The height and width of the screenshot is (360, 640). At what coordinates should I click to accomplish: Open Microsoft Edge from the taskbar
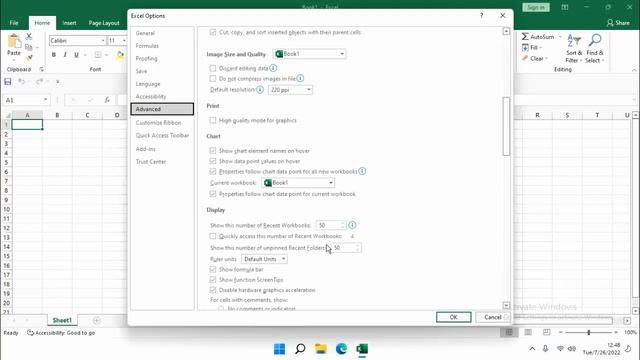(341, 349)
